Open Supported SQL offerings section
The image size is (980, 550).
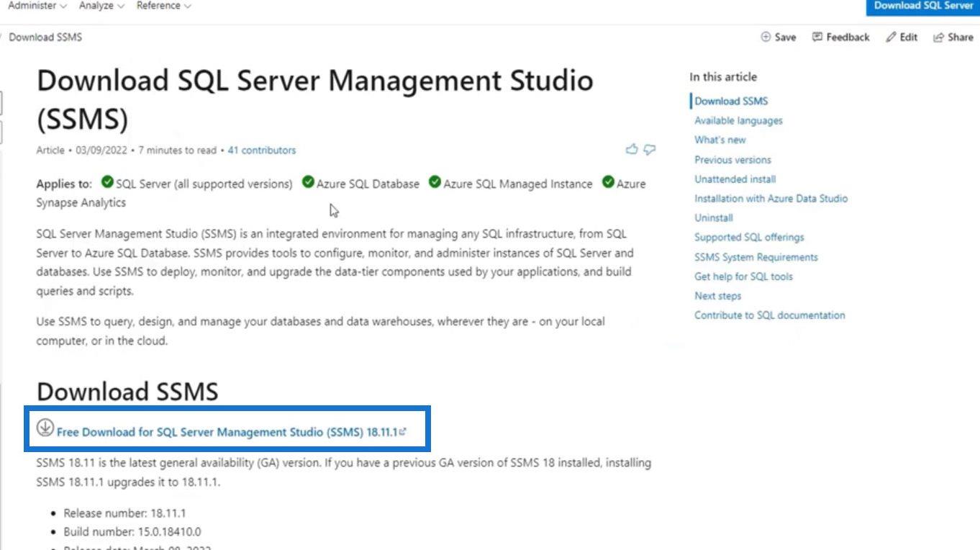click(x=749, y=237)
